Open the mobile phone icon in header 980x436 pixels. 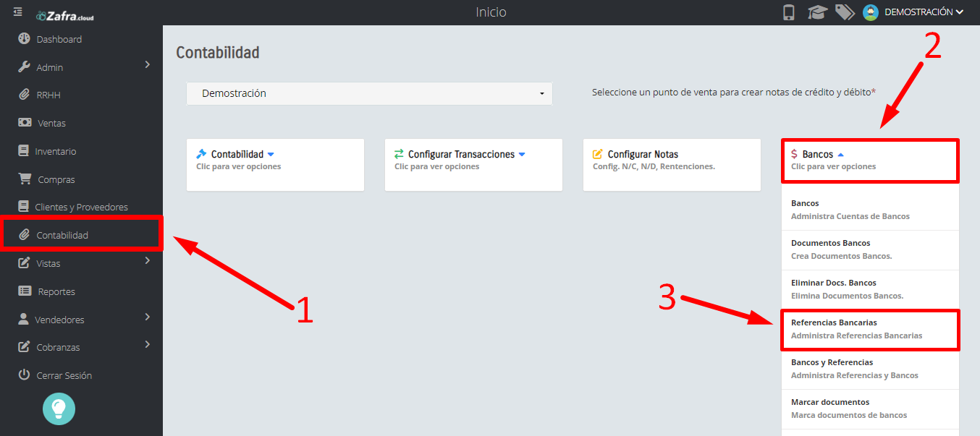pos(789,12)
